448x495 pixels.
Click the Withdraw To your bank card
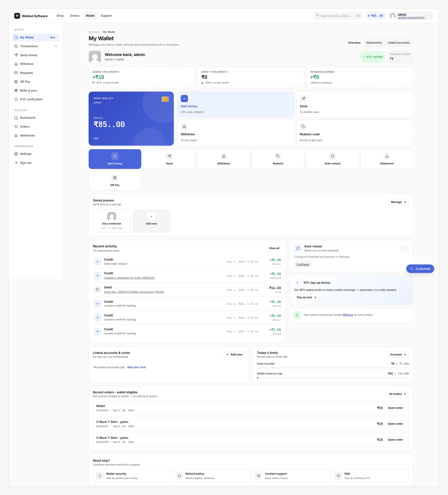236,133
